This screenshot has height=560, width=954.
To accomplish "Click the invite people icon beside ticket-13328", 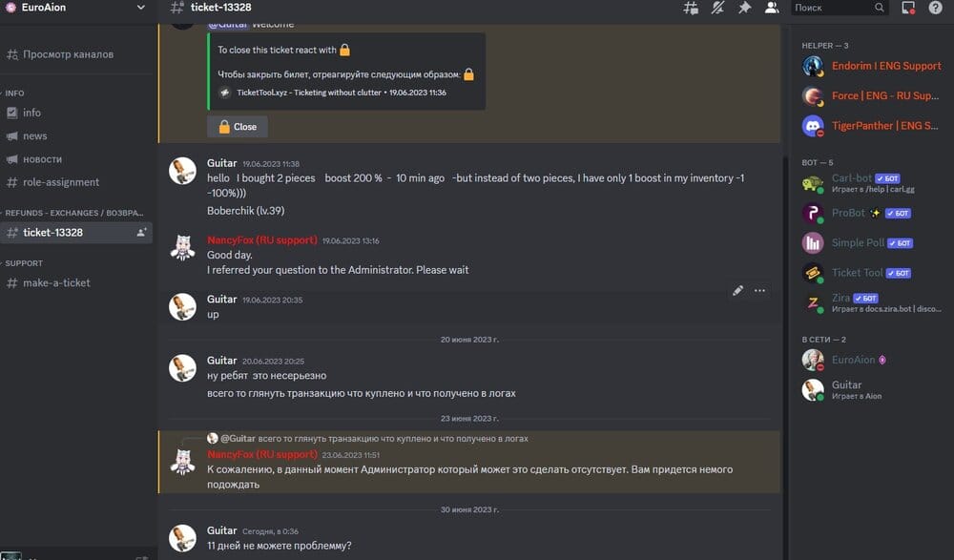I will point(141,232).
